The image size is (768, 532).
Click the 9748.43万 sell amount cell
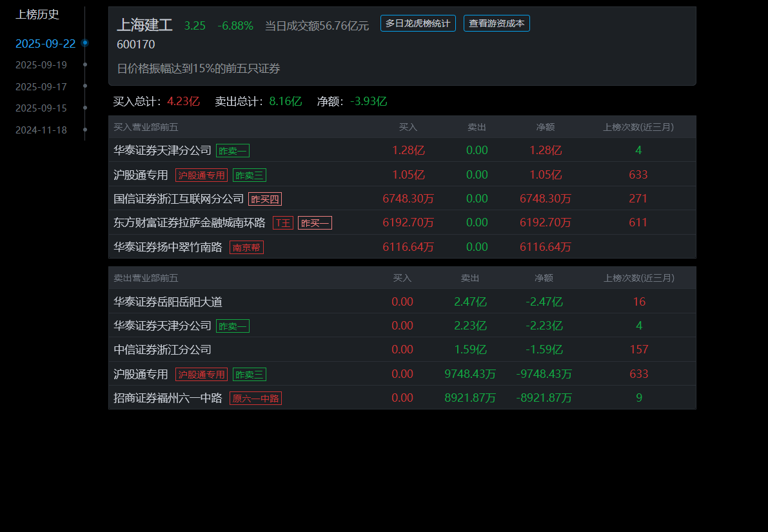[470, 374]
